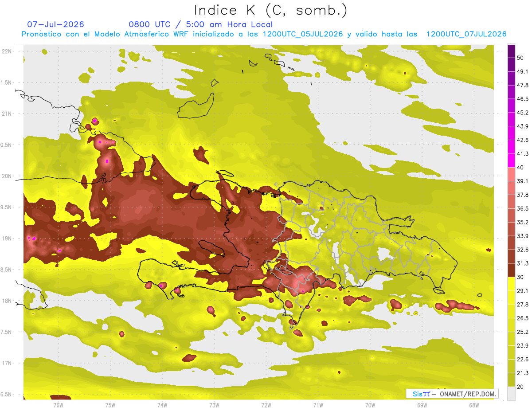Click the "23.9" color scale value

click(523, 345)
